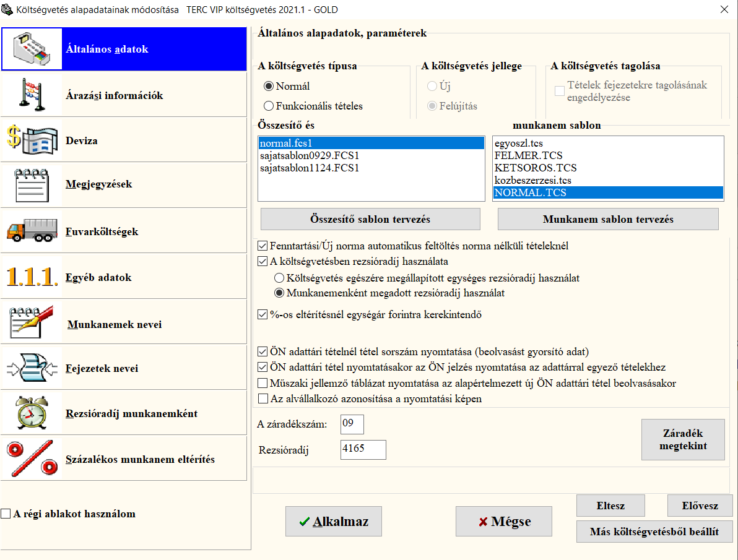The image size is (738, 560).
Task: Open Rezsióradíj munkanemként section
Action: [124, 413]
